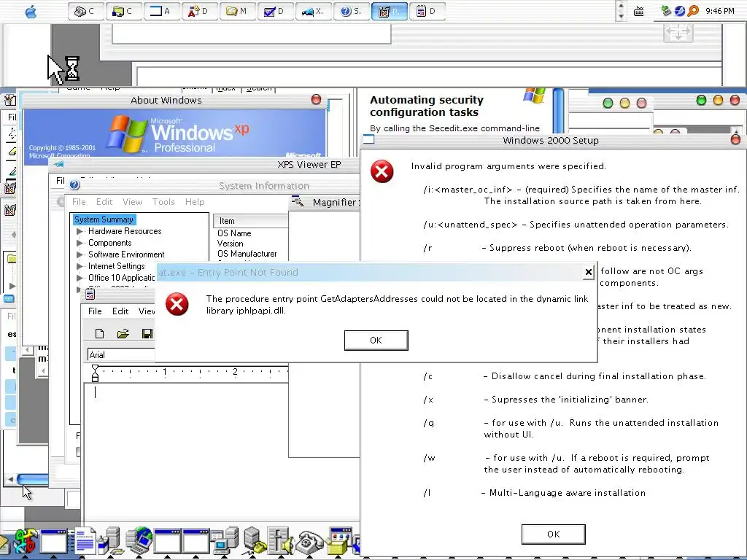Viewport: 747px width, 560px height.
Task: Switch to the highlighted 'P.' taskbar app
Action: [390, 11]
